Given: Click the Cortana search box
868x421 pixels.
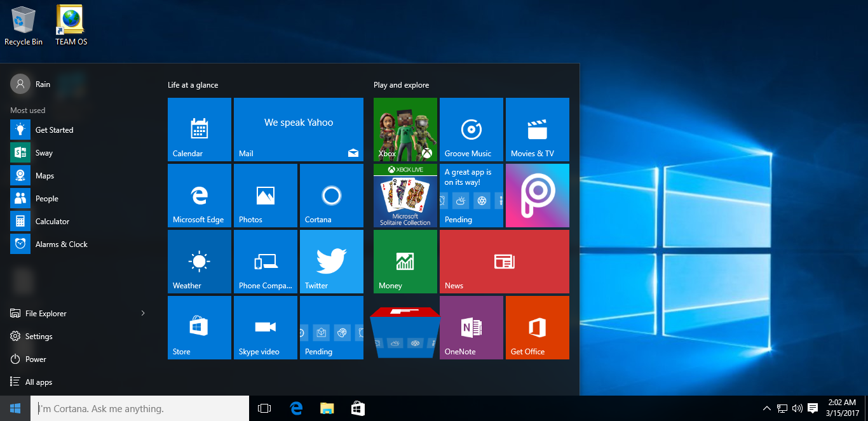Looking at the screenshot, I should click(x=140, y=408).
